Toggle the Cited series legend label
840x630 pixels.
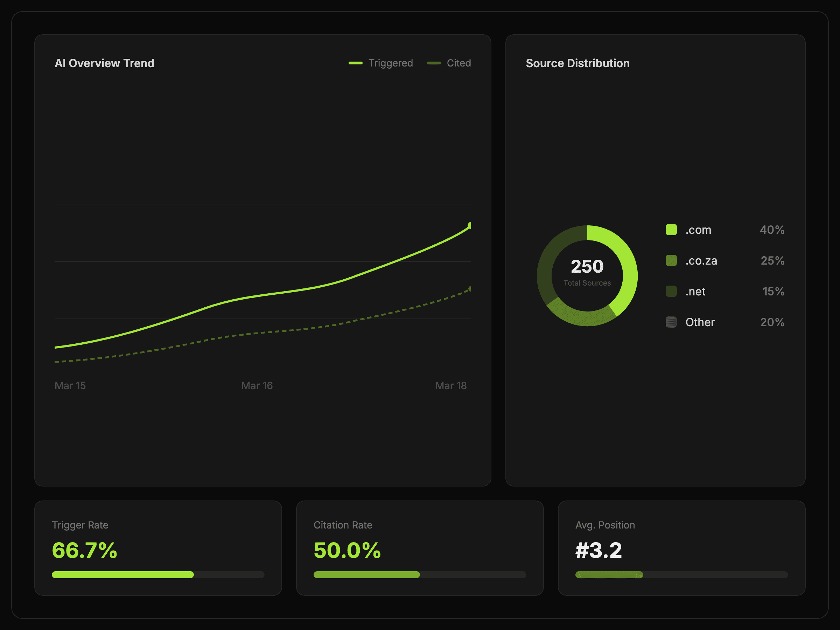(459, 63)
